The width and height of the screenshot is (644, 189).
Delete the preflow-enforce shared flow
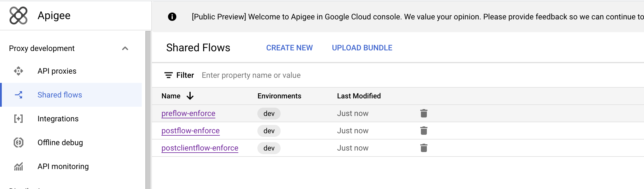424,113
